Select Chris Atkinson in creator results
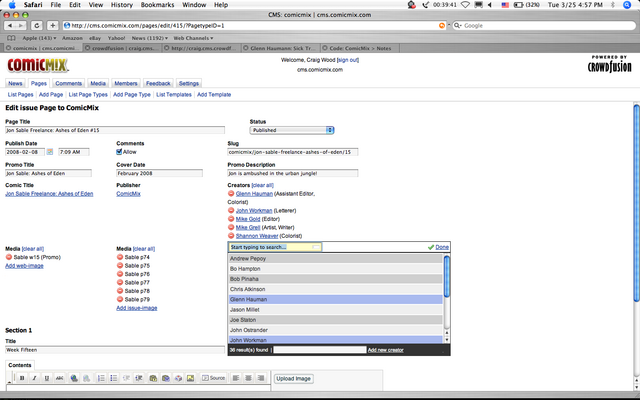 click(x=335, y=289)
